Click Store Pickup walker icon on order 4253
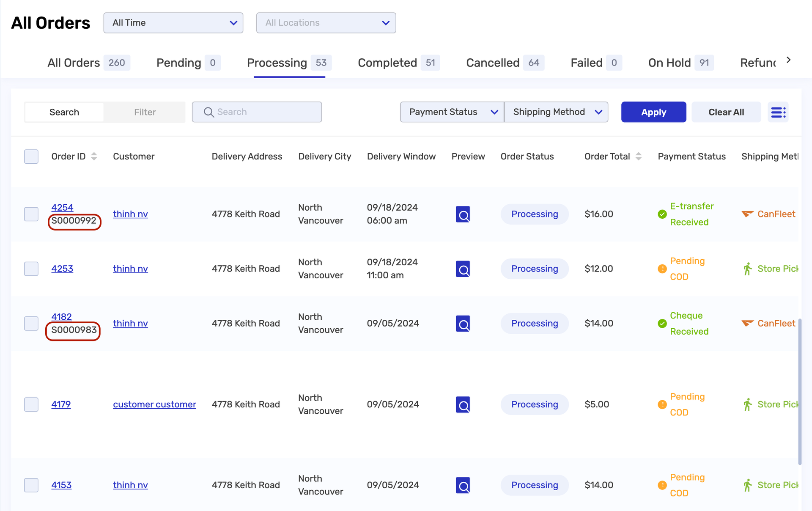The height and width of the screenshot is (511, 812). pyautogui.click(x=748, y=269)
